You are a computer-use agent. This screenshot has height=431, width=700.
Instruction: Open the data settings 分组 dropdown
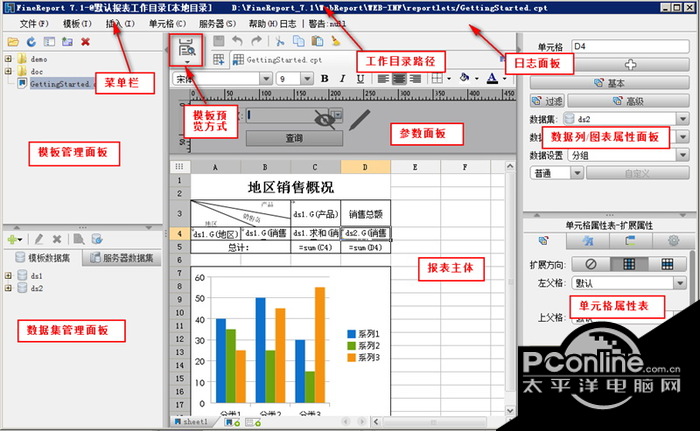click(x=683, y=155)
